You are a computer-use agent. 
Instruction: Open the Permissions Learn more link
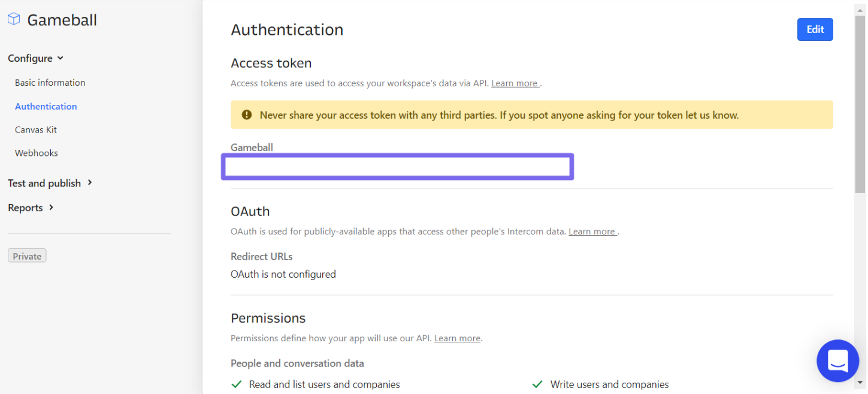point(457,338)
